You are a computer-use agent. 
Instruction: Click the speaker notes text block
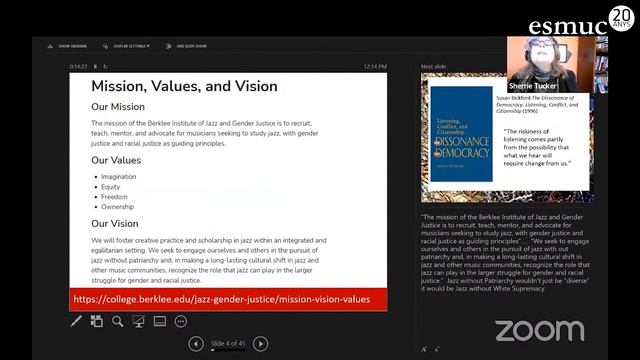point(505,253)
